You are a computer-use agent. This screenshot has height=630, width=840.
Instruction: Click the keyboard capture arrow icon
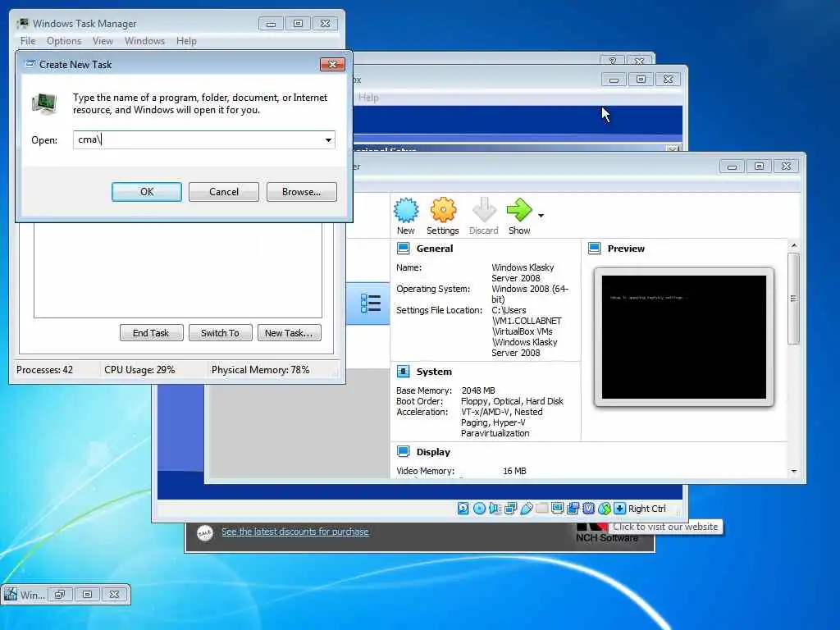point(620,509)
